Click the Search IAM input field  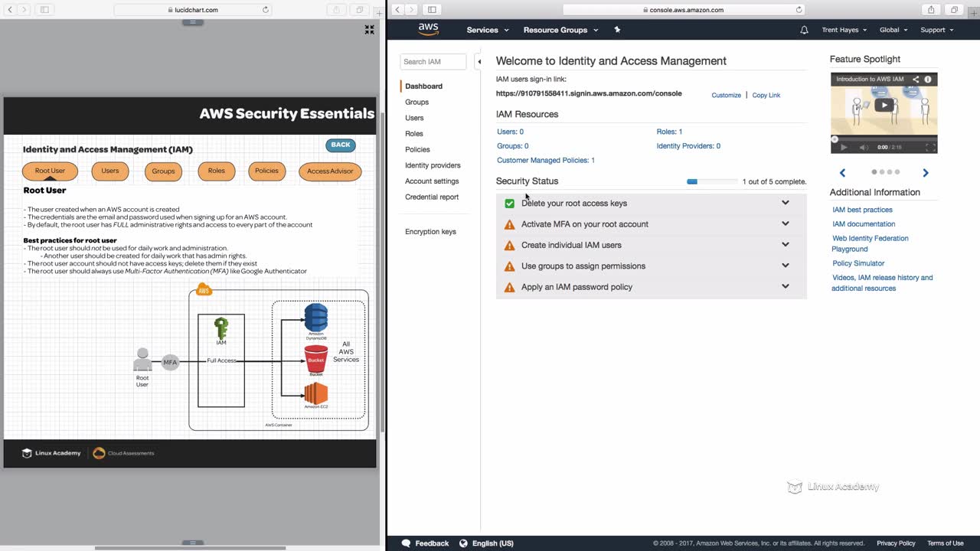click(433, 62)
